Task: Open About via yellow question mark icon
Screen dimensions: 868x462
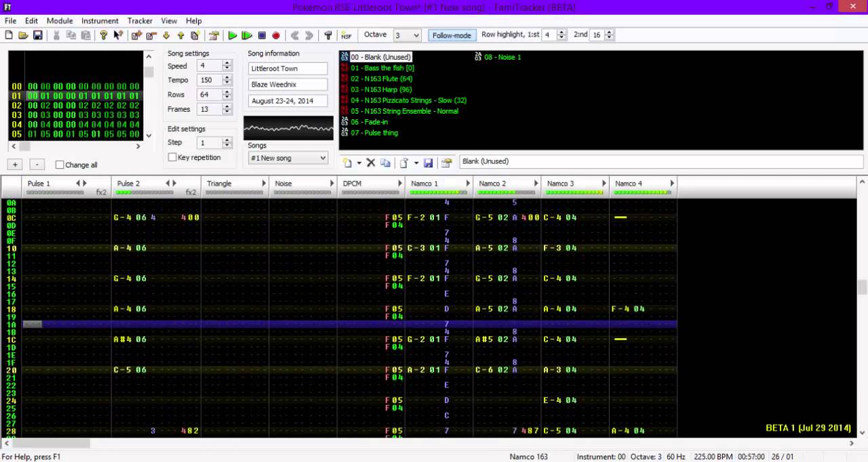Action: 104,35
